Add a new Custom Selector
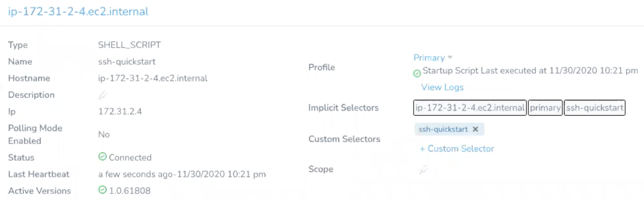This screenshot has width=644, height=200. 457,149
